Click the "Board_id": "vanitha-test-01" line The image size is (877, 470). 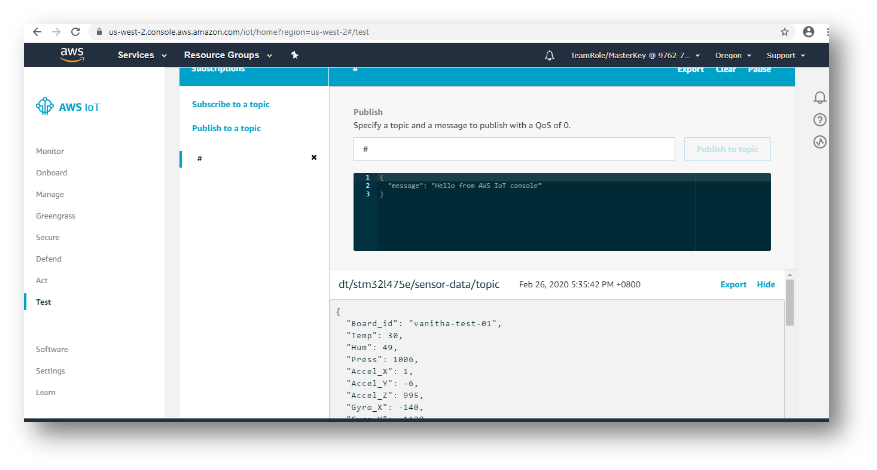coord(423,323)
